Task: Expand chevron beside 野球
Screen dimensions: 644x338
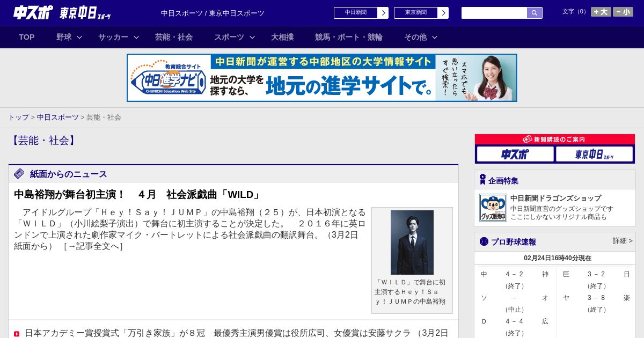Action: [79, 38]
